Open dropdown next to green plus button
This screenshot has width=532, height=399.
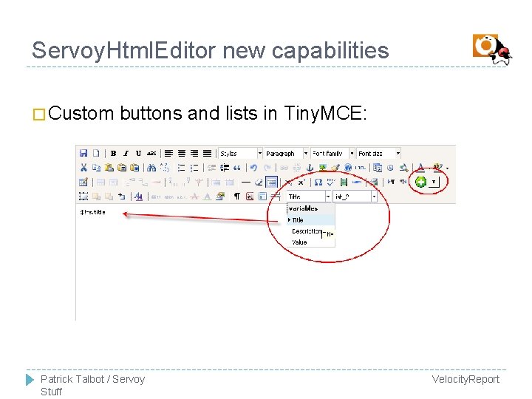click(x=434, y=182)
